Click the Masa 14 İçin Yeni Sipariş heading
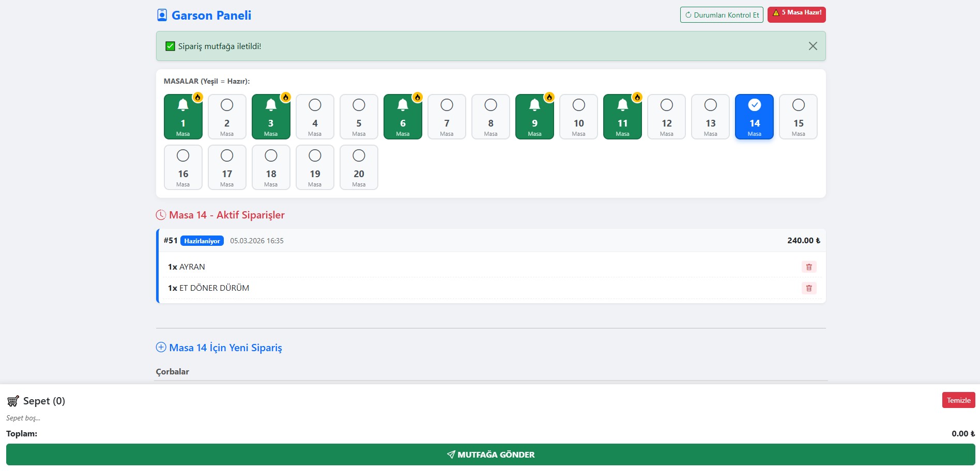 point(225,348)
